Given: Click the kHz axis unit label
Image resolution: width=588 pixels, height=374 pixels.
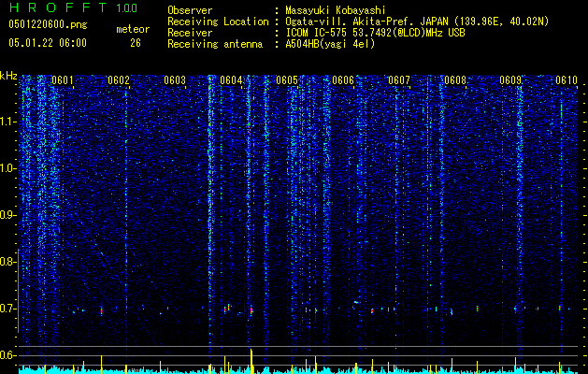Looking at the screenshot, I should 8,76.
